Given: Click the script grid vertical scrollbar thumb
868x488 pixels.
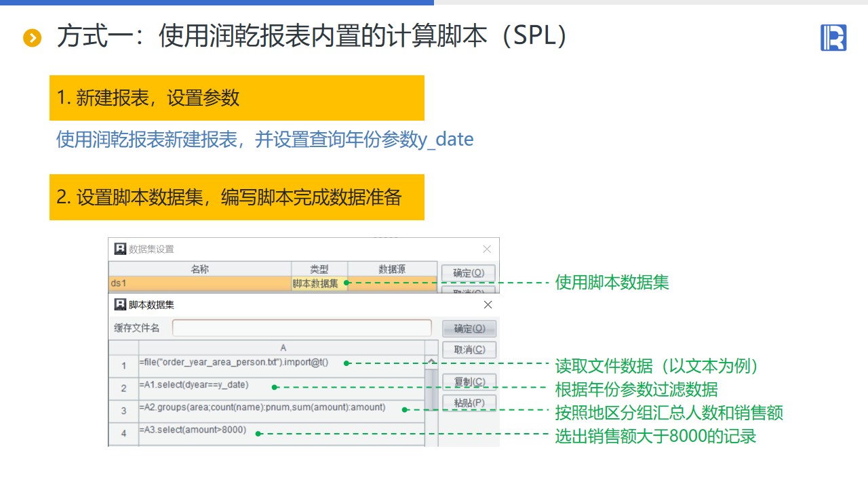Looking at the screenshot, I should pyautogui.click(x=431, y=390).
